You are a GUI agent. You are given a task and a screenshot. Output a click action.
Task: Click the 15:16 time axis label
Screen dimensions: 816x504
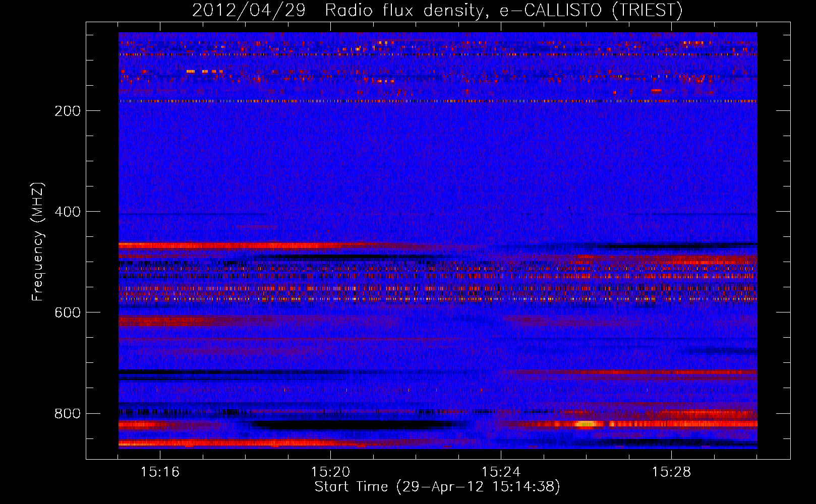160,472
